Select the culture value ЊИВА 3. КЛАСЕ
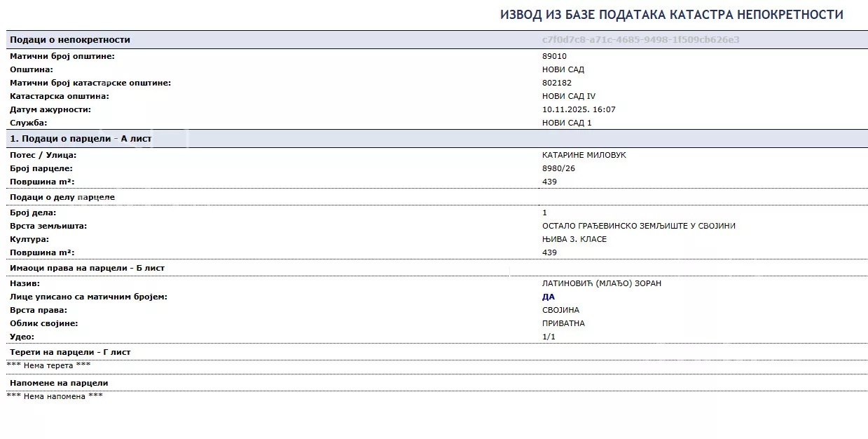The width and height of the screenshot is (868, 439). (x=574, y=239)
